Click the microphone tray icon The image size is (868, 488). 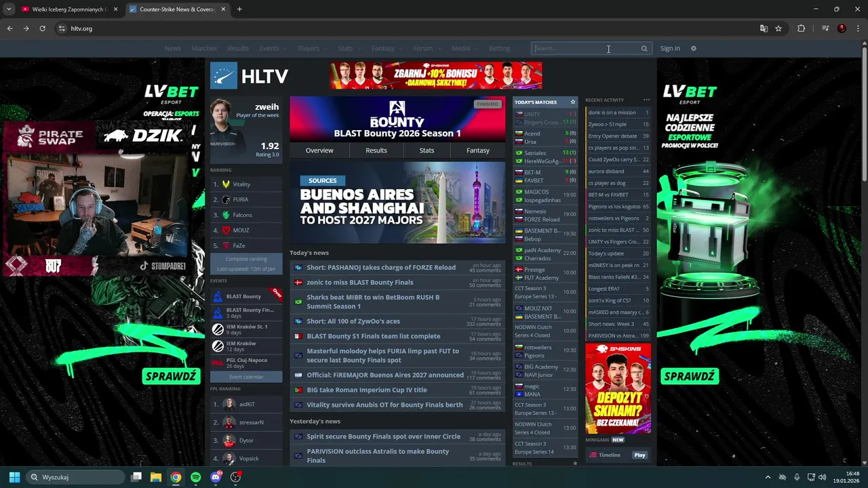coord(797,477)
